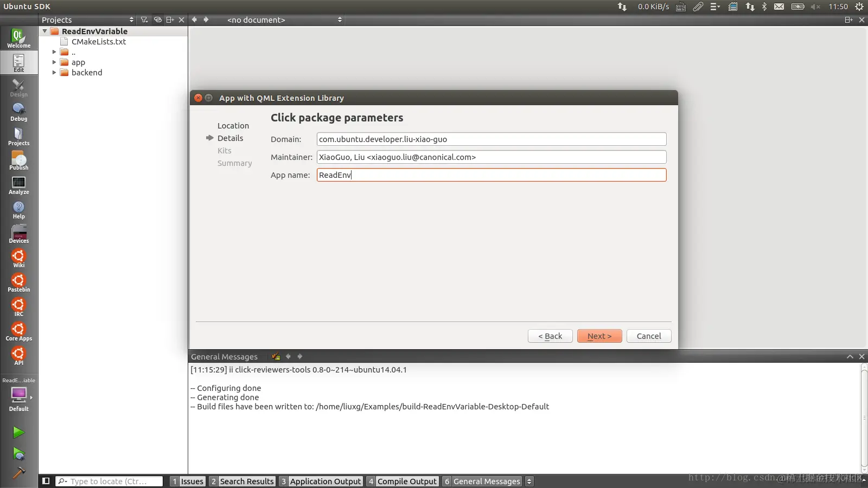Select the Details wizard step
868x488 pixels.
[x=230, y=138]
